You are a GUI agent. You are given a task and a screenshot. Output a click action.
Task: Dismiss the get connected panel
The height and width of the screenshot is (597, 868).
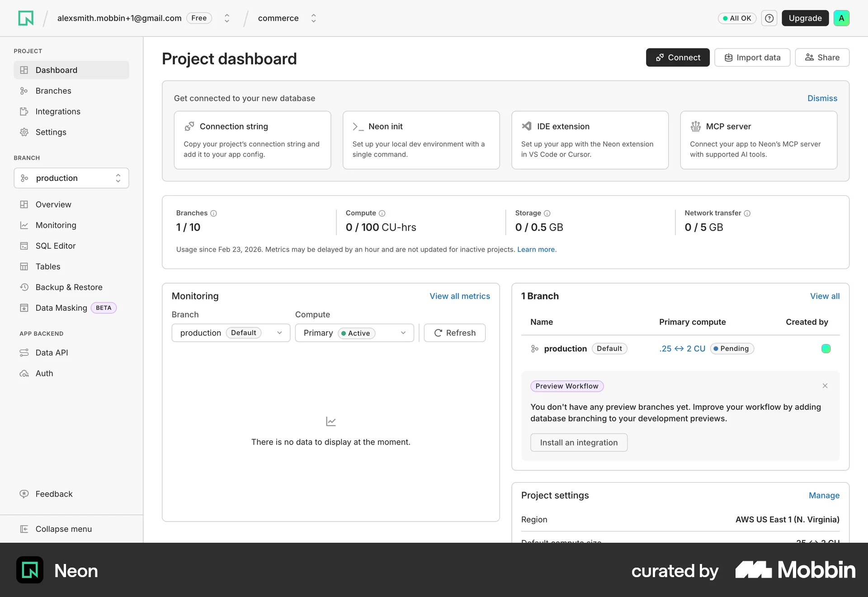tap(822, 98)
